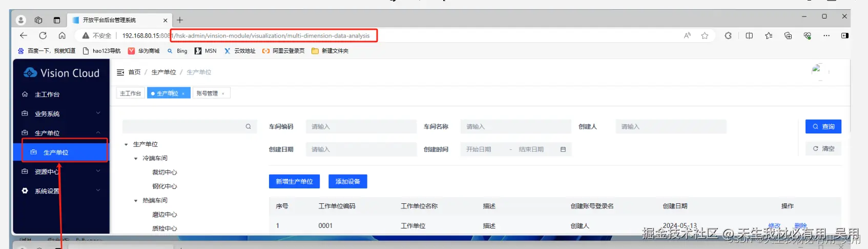Viewport: 868px width, 249px height.
Task: Collapse the 冷端车间 tree node
Action: tap(136, 159)
